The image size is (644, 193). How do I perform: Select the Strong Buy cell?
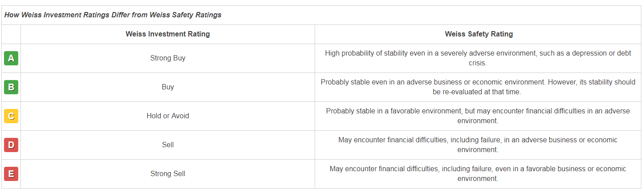168,58
